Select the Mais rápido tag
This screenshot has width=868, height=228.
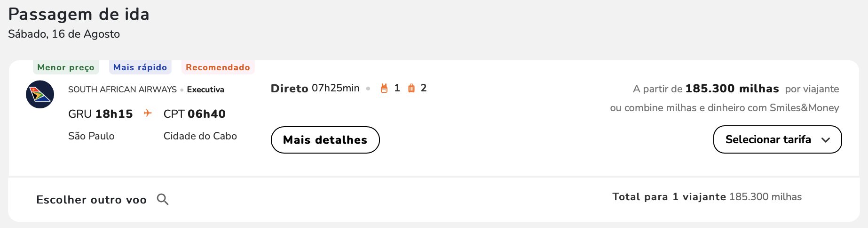click(140, 67)
